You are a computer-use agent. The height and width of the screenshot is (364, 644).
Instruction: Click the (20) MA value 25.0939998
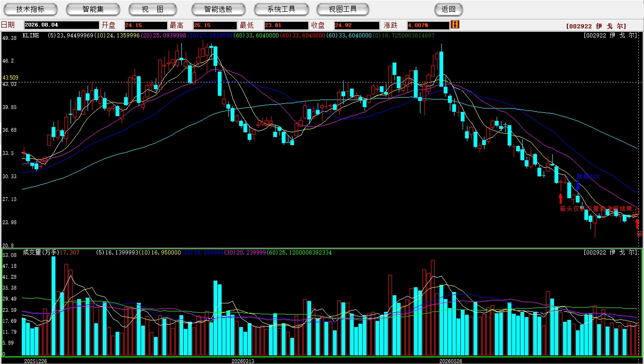(163, 36)
